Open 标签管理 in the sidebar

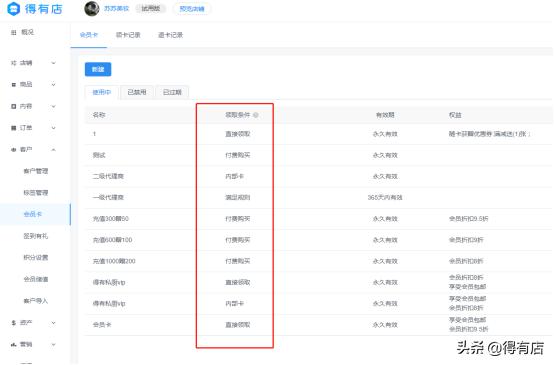(36, 193)
